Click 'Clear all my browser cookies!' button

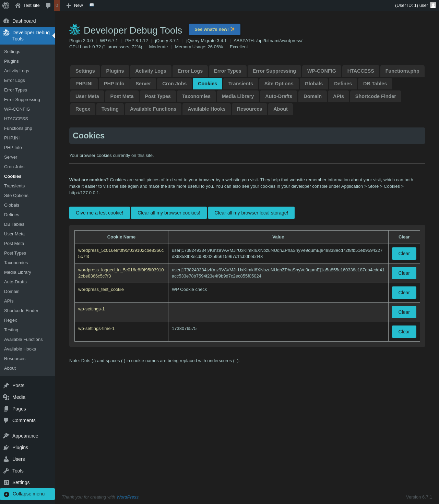pos(169,213)
